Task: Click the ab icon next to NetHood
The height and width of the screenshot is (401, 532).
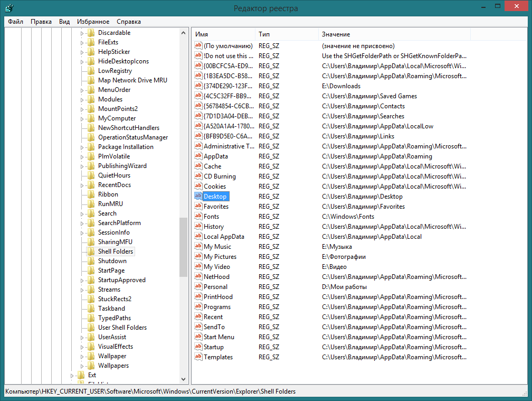Action: point(198,276)
